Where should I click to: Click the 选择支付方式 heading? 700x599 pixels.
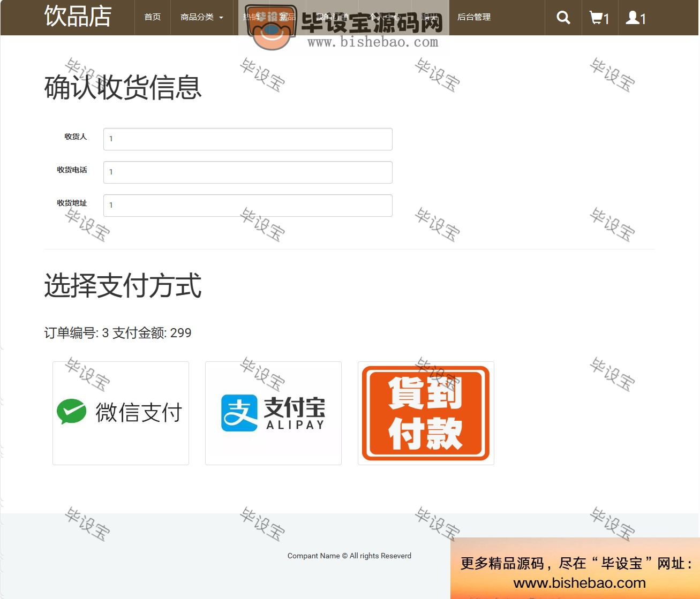click(x=123, y=285)
